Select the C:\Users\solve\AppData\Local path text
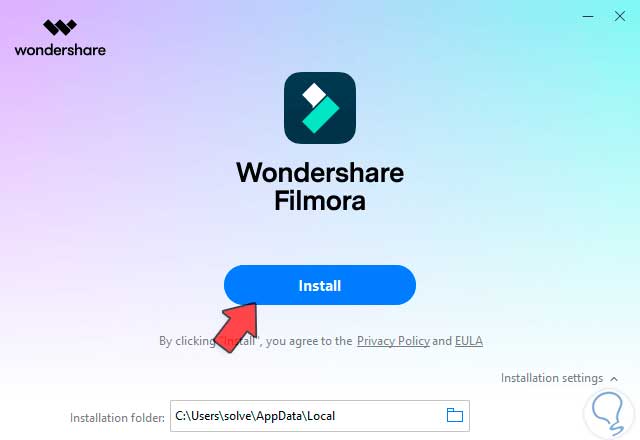640x440 pixels. click(255, 416)
